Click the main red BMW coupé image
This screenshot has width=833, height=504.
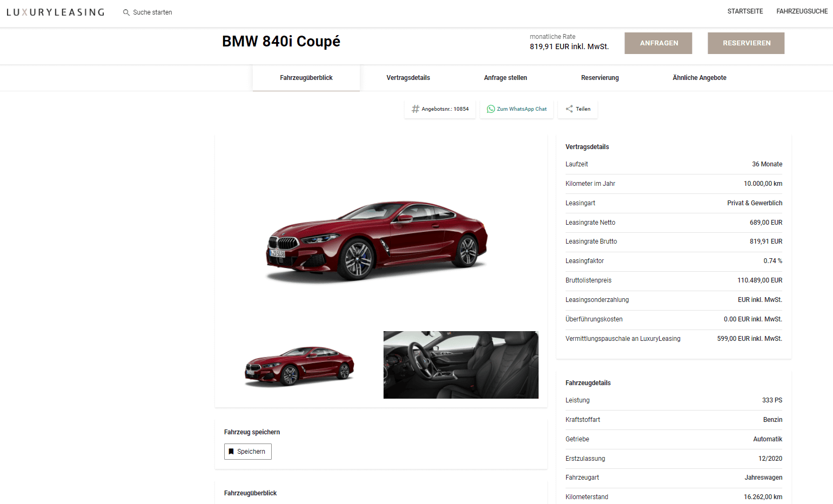coord(377,241)
